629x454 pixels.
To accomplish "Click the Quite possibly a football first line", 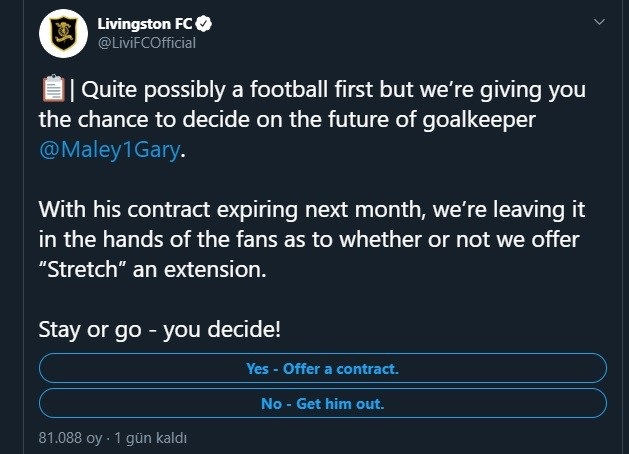I will tap(333, 89).
